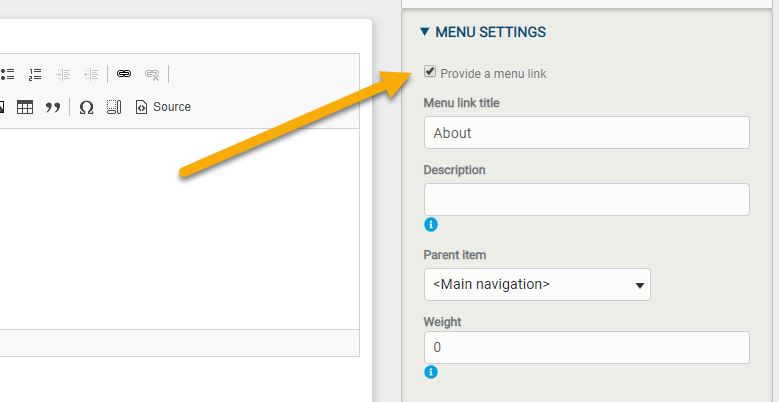This screenshot has width=779, height=402.
Task: Insert a table in the editor
Action: pyautogui.click(x=25, y=107)
